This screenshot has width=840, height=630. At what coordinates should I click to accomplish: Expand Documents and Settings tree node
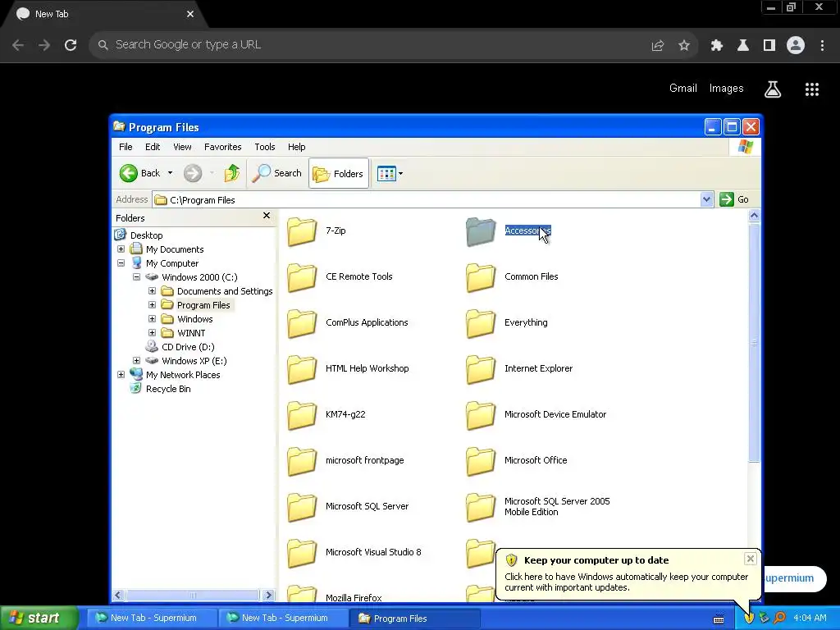(x=152, y=291)
